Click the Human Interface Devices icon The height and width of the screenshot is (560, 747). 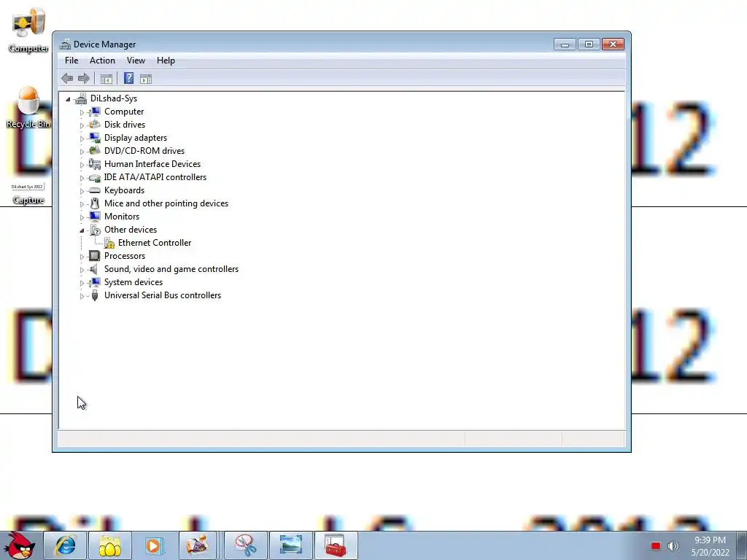(95, 164)
